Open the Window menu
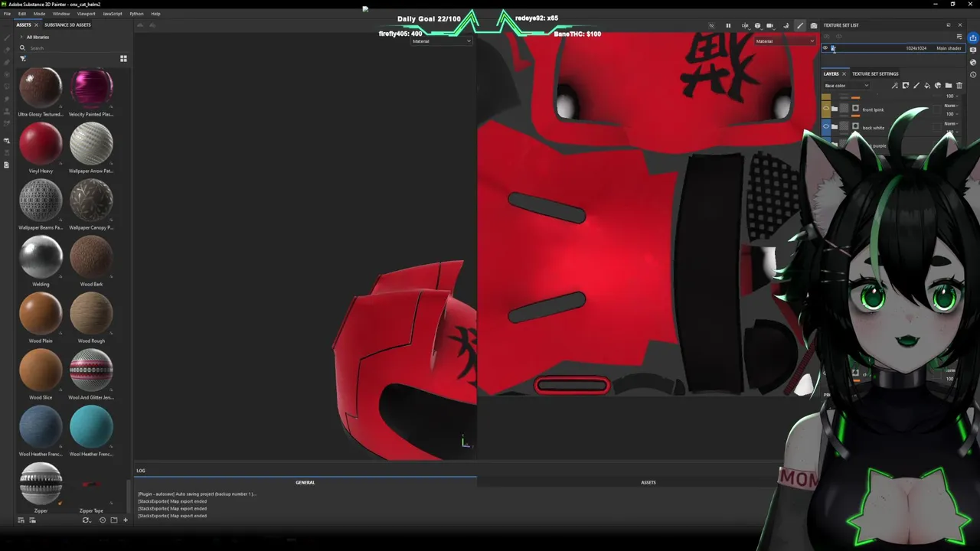 point(61,14)
